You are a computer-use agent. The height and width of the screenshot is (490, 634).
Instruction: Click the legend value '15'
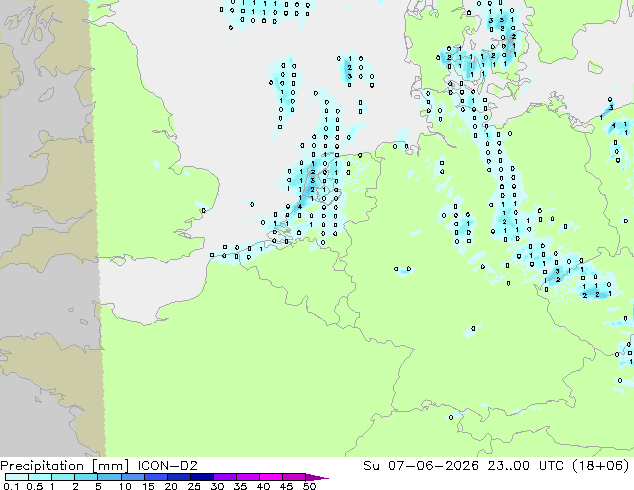point(148,486)
